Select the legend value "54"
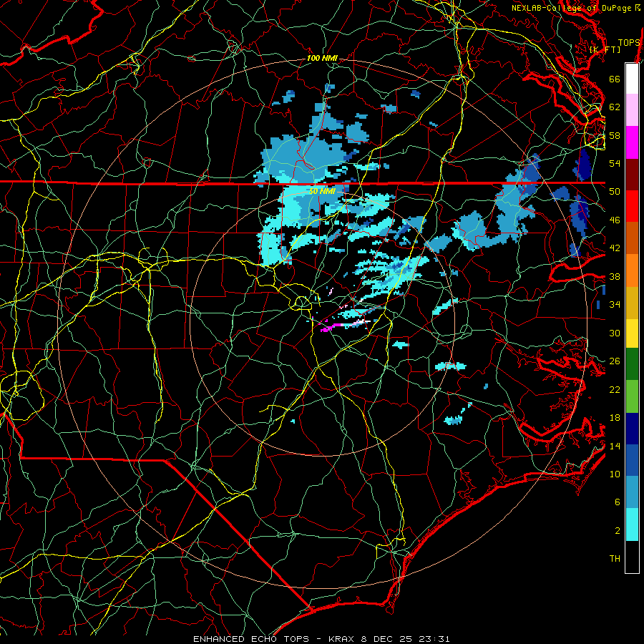Image resolution: width=644 pixels, height=644 pixels. [x=615, y=163]
